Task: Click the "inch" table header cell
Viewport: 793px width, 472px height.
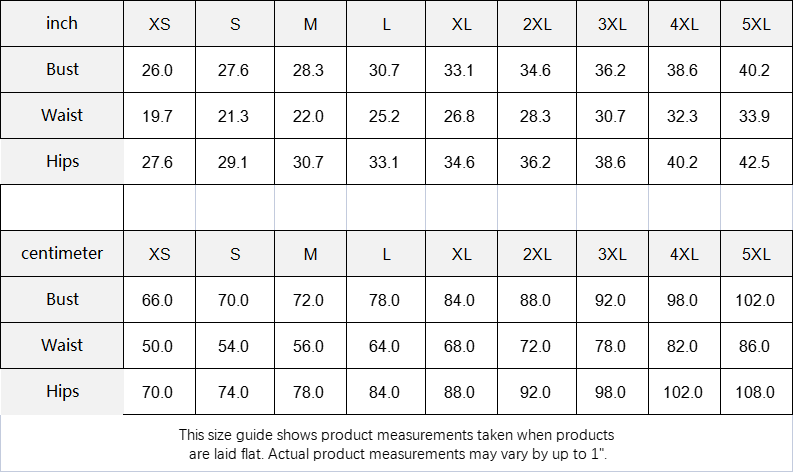Action: click(62, 23)
